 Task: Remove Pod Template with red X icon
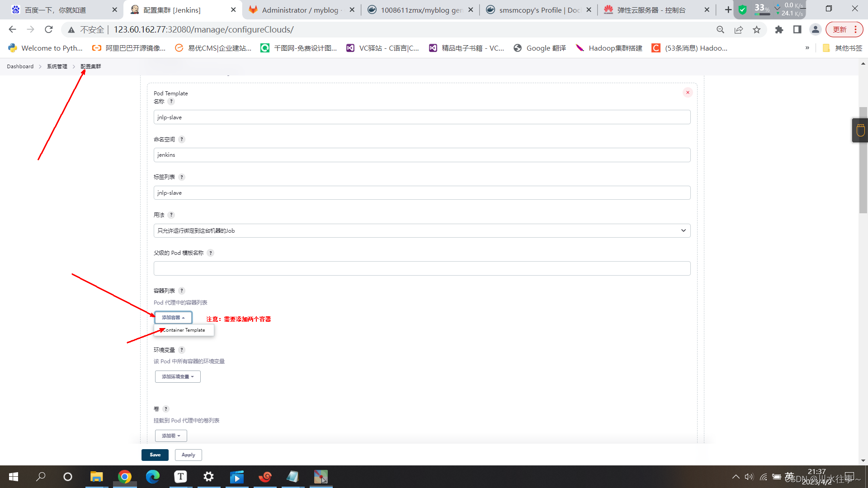688,93
